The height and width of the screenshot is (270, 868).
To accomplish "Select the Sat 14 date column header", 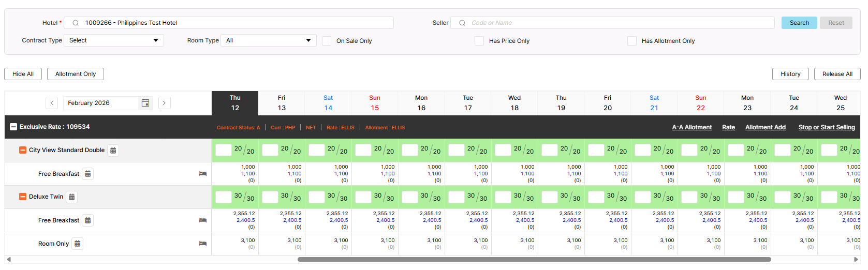I will point(328,103).
